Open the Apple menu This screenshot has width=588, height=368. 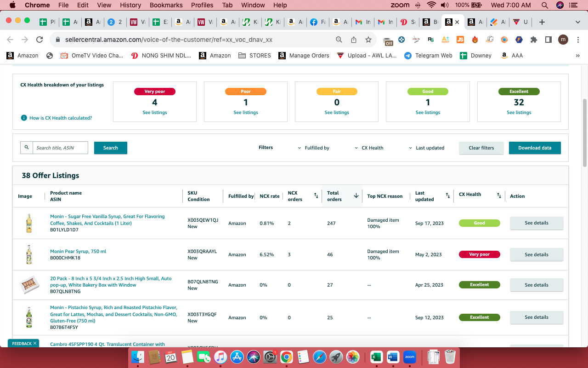[12, 5]
